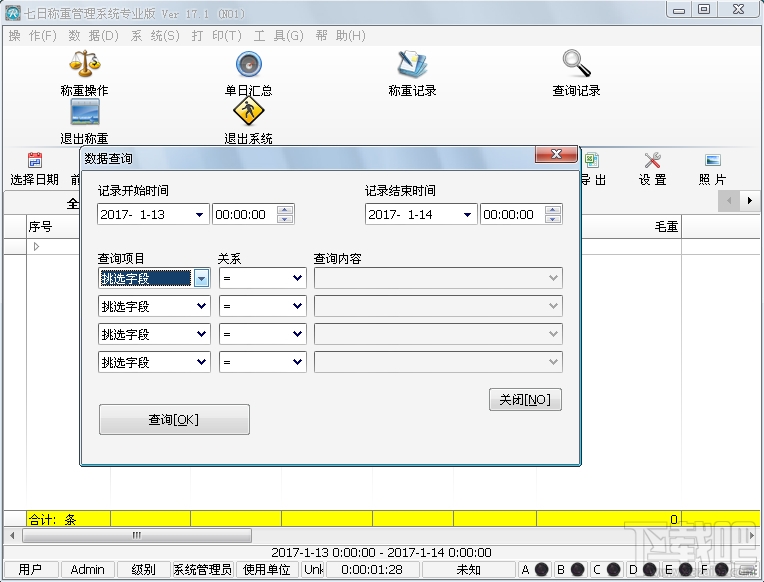Click the horizontal scrollbar thumb
The image size is (764, 582).
click(137, 535)
